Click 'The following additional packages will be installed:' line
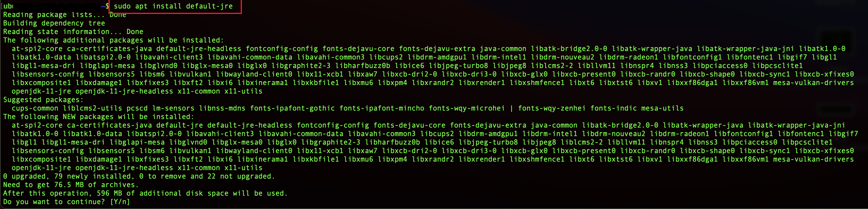 pos(114,40)
